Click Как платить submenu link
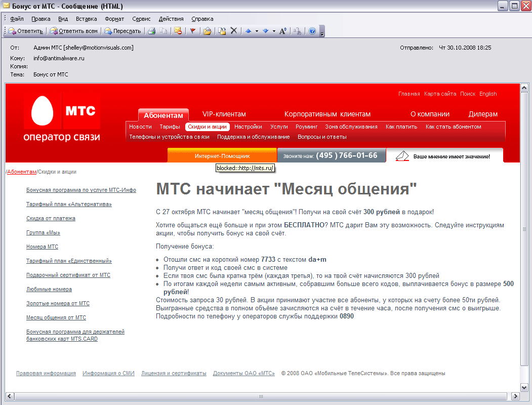 401,127
